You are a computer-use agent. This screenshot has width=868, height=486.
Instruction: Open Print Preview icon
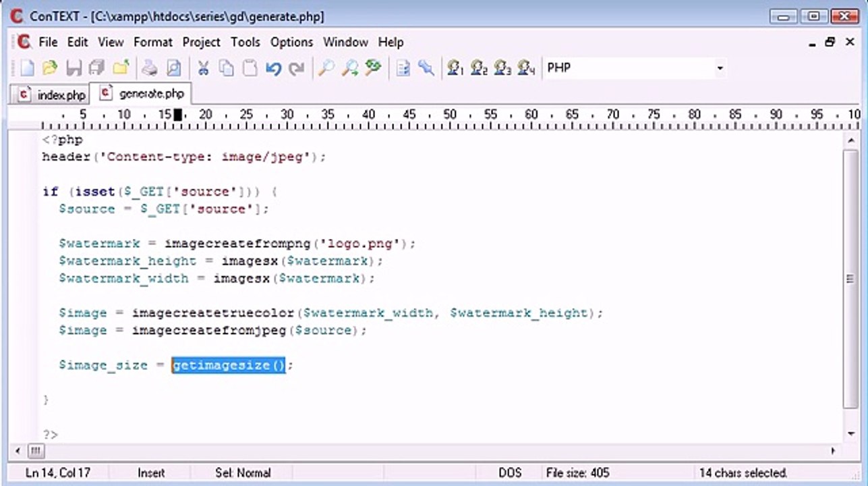[174, 67]
